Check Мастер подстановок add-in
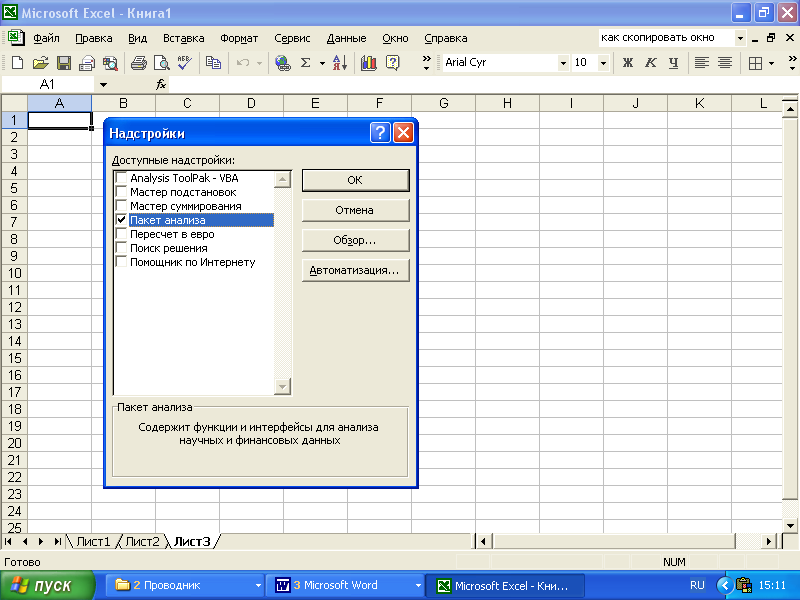This screenshot has height=600, width=800. pos(121,192)
